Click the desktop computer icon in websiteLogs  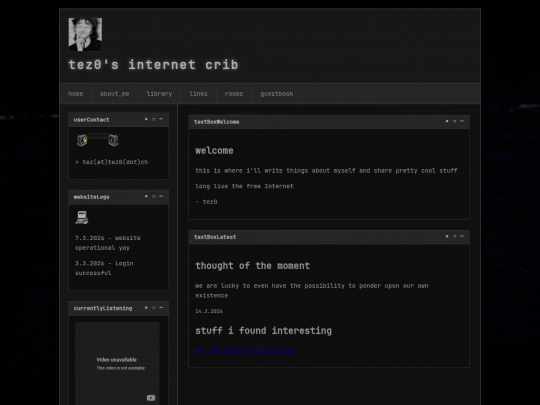click(82, 217)
